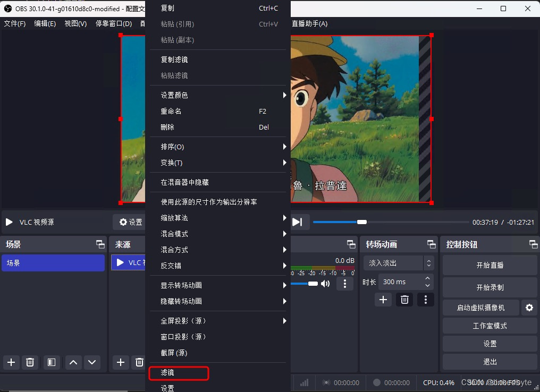Choose 窗口投影（源）

click(x=218, y=337)
